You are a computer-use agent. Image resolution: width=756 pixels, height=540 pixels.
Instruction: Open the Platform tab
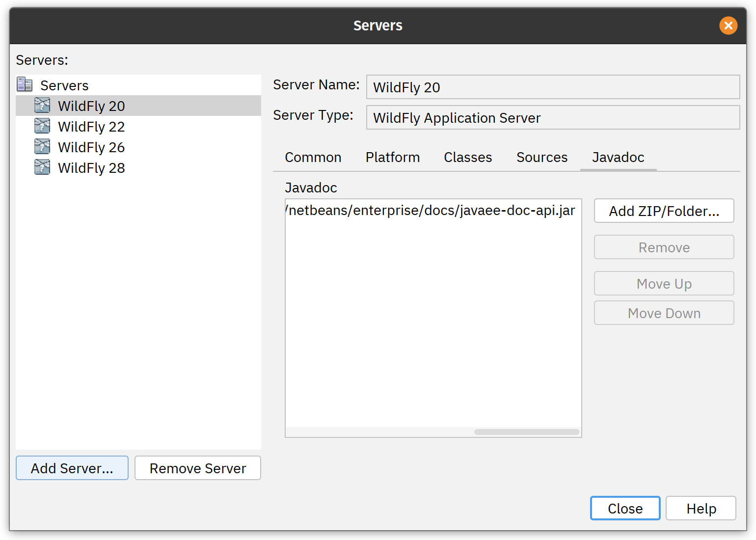(x=393, y=157)
